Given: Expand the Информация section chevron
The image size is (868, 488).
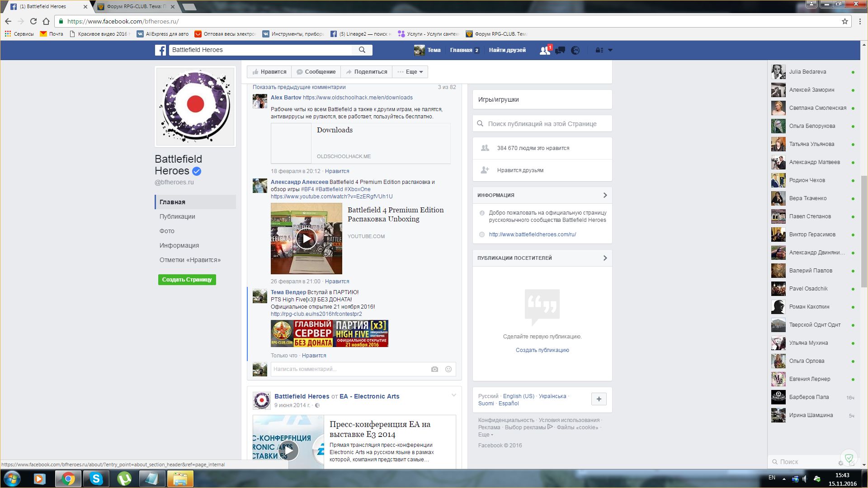Looking at the screenshot, I should (x=605, y=195).
